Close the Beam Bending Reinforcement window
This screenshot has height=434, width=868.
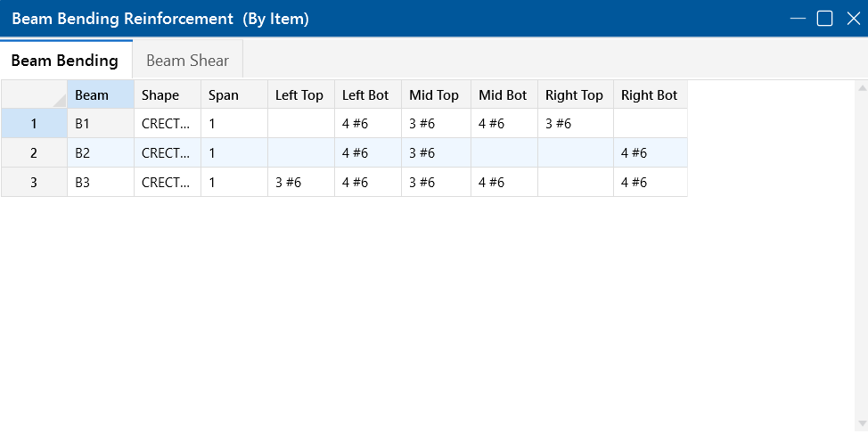(x=853, y=19)
